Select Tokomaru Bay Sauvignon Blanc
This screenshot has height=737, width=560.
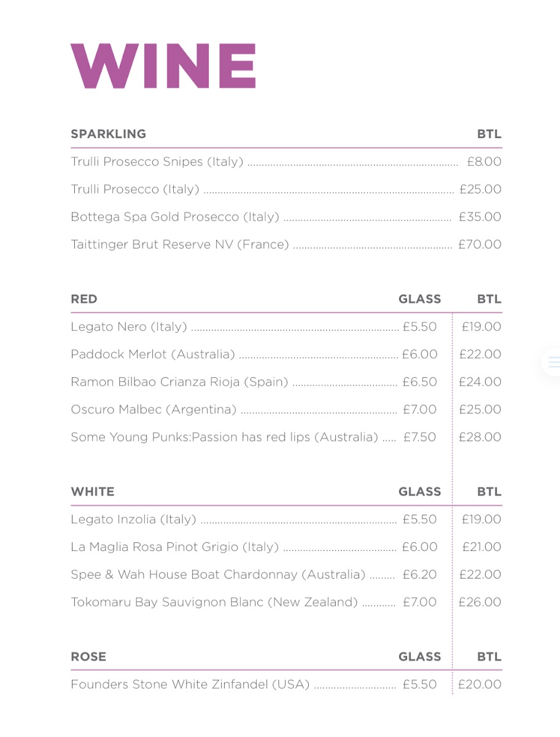[214, 602]
